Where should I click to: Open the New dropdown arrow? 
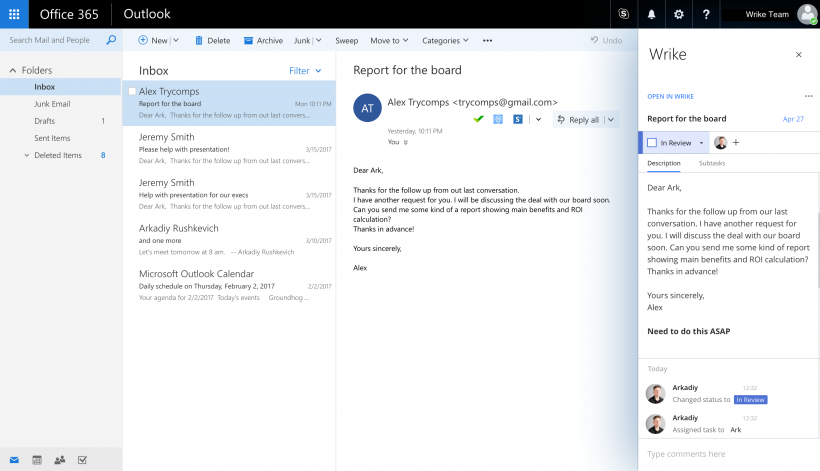pos(176,40)
